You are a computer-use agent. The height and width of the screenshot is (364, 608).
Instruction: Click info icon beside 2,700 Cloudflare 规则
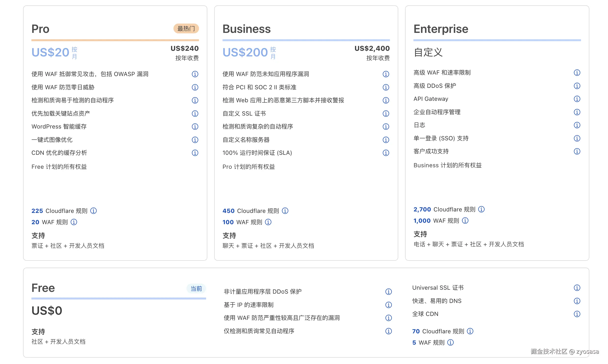[481, 209]
